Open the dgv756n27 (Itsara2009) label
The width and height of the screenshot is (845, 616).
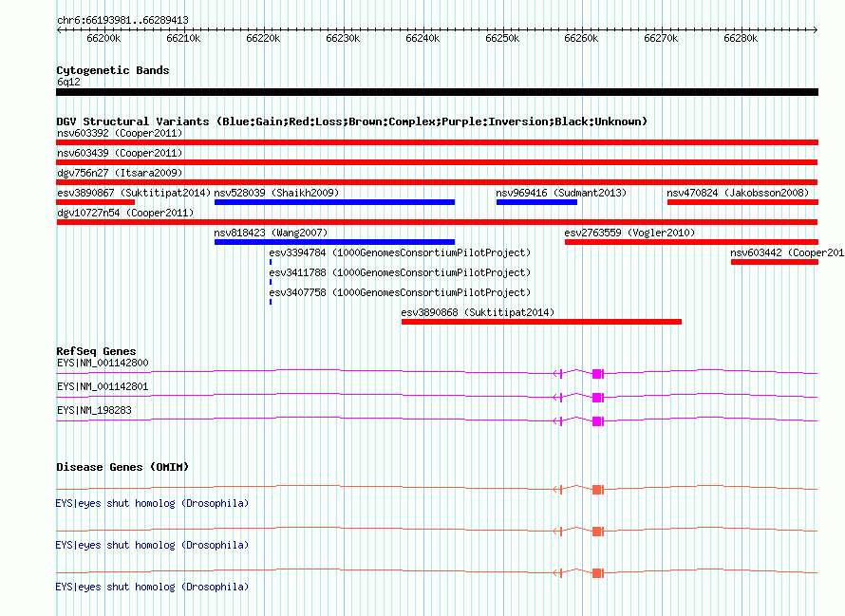[120, 173]
